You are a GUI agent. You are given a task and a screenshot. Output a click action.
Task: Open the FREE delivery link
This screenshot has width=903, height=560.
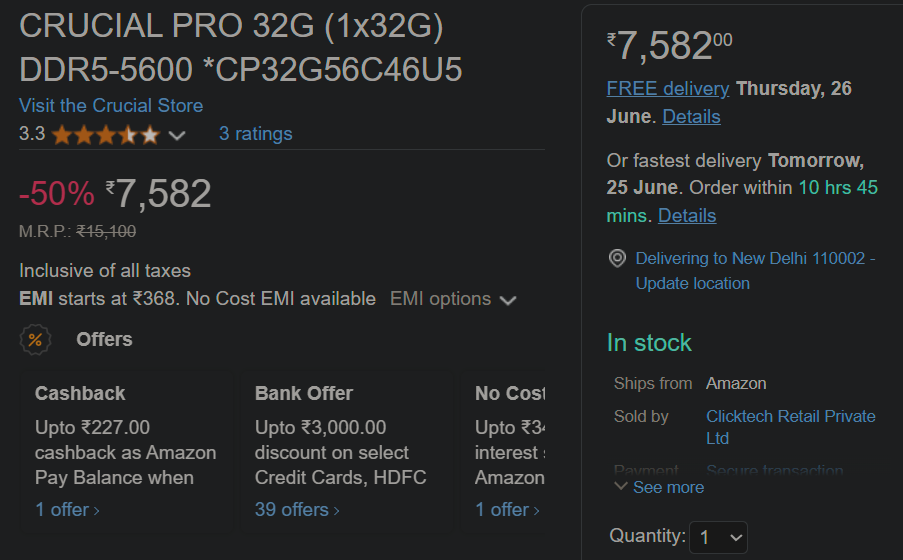pyautogui.click(x=668, y=89)
